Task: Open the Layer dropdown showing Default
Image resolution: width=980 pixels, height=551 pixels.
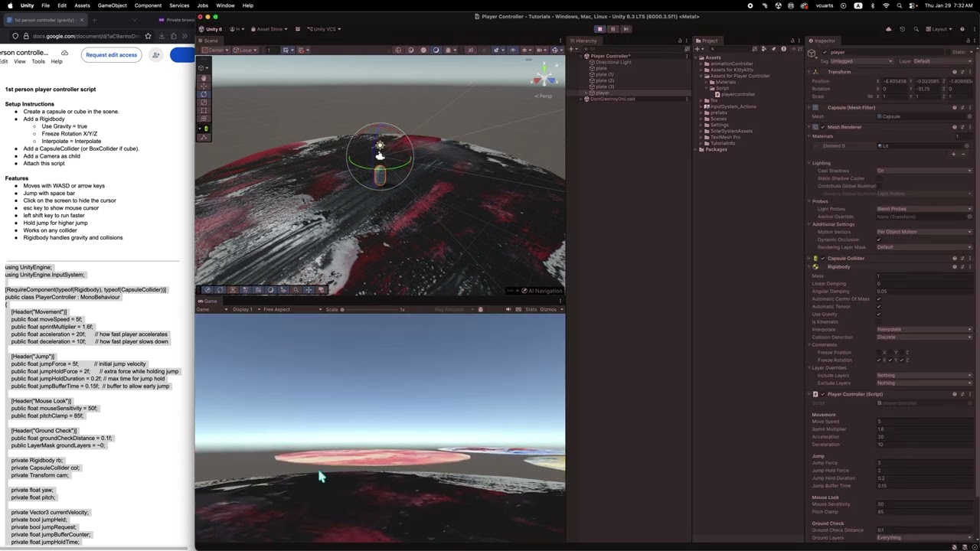Action: tap(942, 61)
